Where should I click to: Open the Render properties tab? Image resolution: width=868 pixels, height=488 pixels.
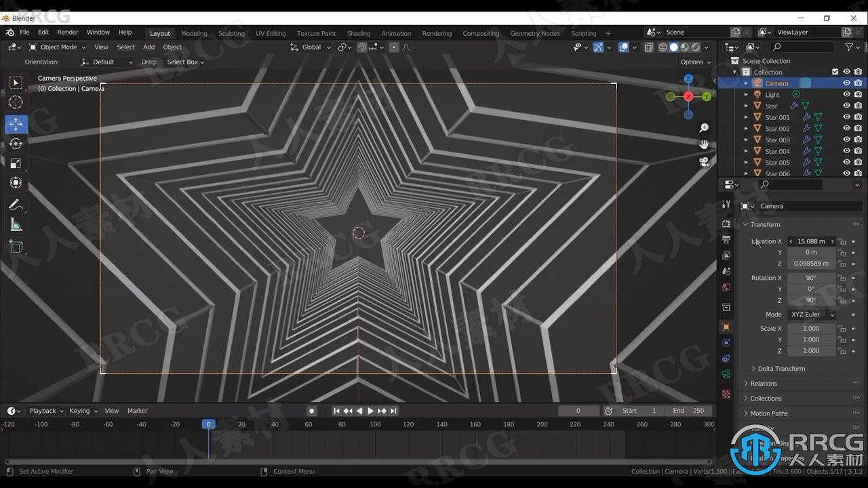coord(726,224)
